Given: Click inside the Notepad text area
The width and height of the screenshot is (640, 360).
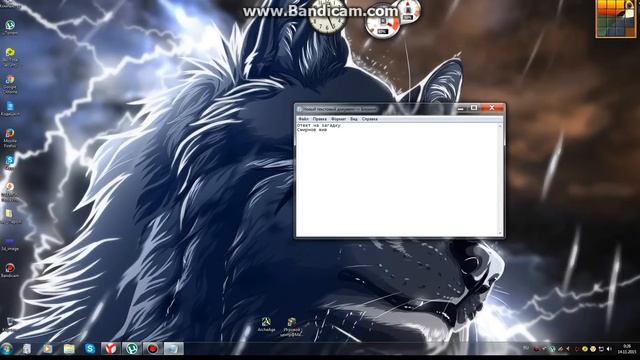Looking at the screenshot, I should coord(397,180).
